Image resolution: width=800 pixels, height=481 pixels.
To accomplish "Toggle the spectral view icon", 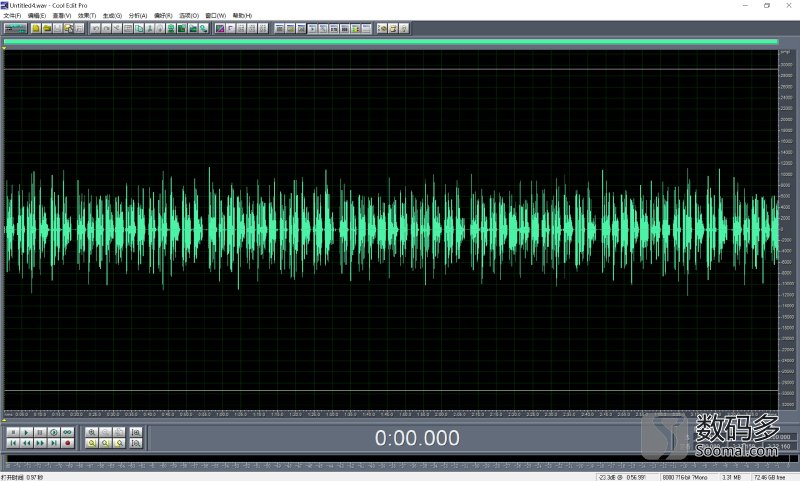I will click(220, 29).
